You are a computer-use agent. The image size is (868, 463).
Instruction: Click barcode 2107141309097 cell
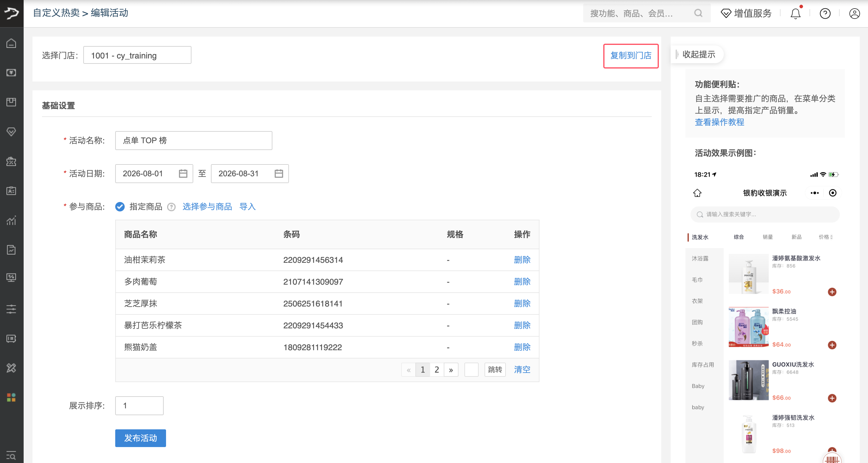(313, 282)
